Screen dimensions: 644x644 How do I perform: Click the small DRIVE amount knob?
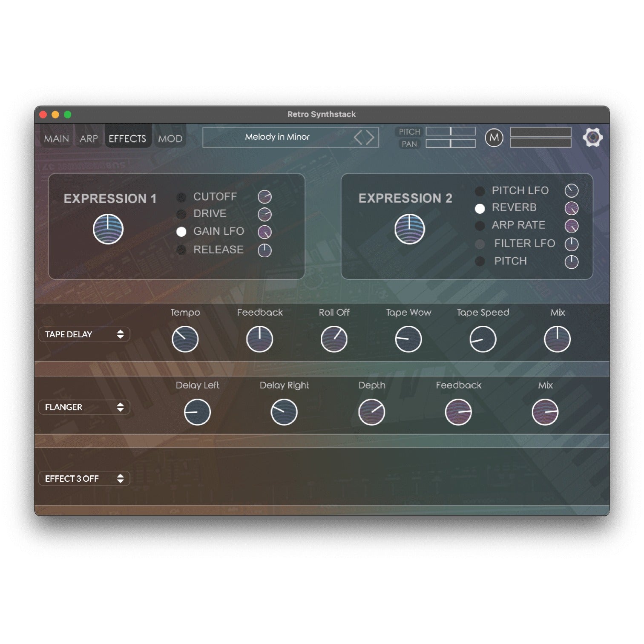click(264, 214)
